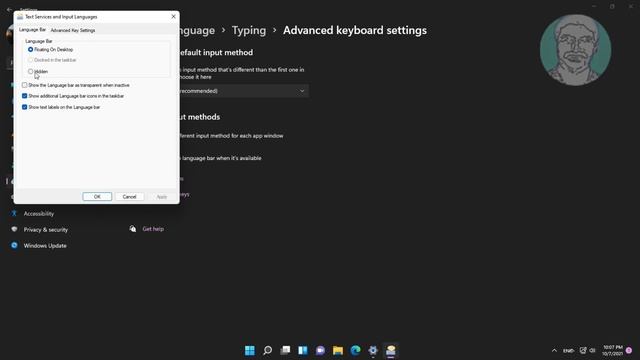
Task: Open Settings gear icon in taskbar
Action: (x=373, y=350)
